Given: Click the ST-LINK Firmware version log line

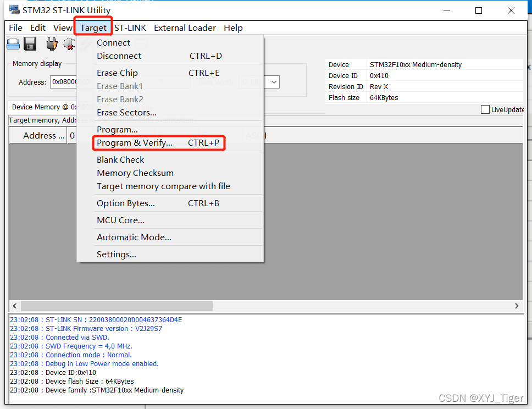Looking at the screenshot, I should point(86,329).
